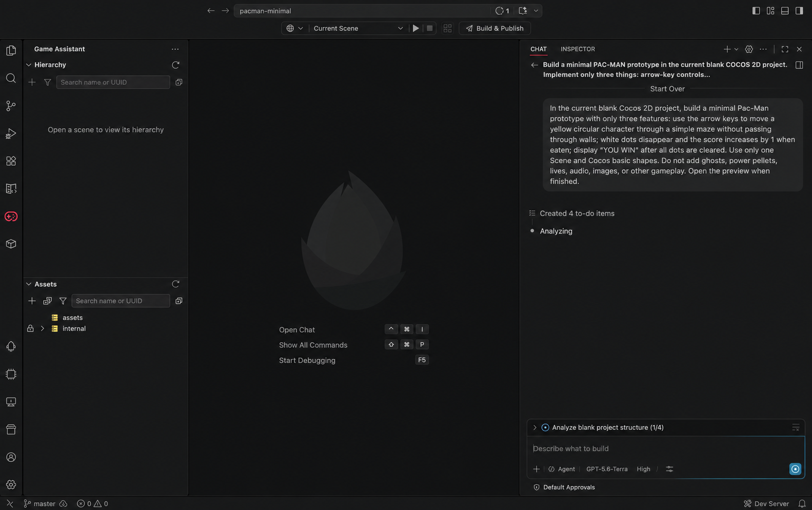Focus the Describe what to build input

[665, 448]
